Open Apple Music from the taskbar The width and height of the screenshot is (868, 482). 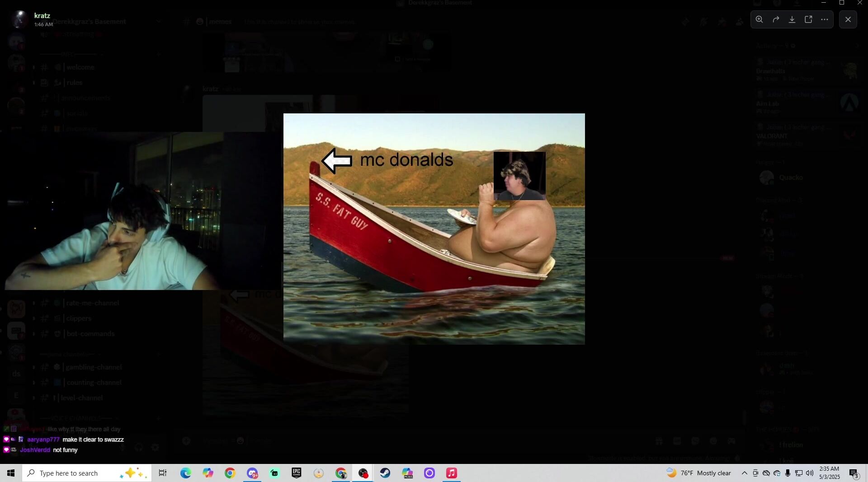(x=452, y=473)
